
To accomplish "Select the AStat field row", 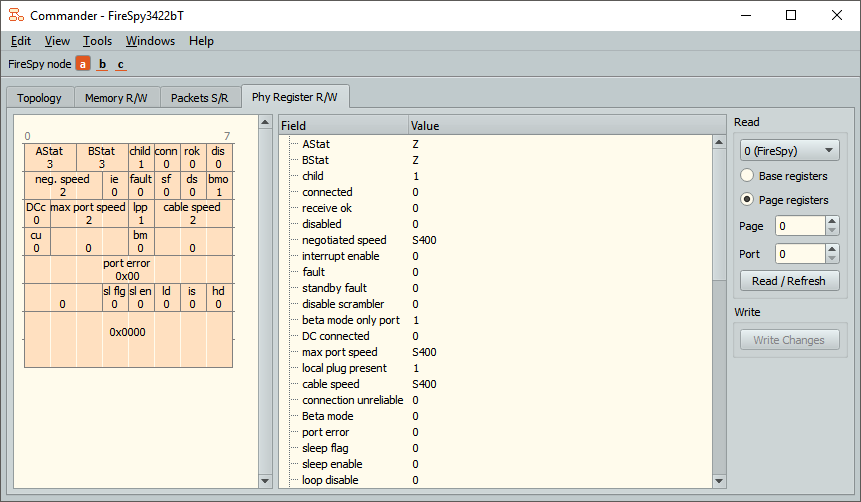I will [x=496, y=144].
